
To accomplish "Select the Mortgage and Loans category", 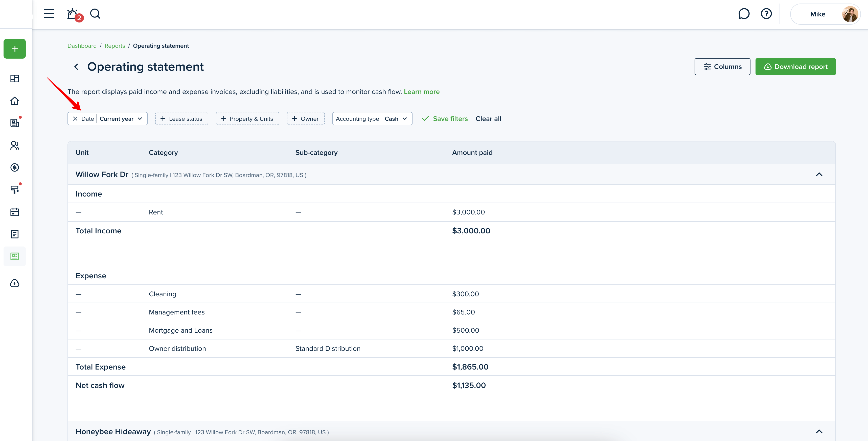I will pyautogui.click(x=181, y=330).
